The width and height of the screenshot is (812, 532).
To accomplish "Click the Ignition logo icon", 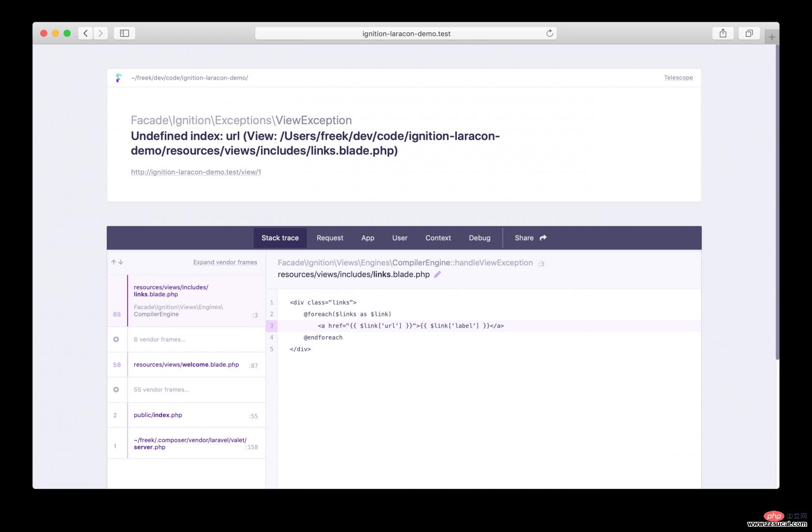I will pyautogui.click(x=119, y=78).
